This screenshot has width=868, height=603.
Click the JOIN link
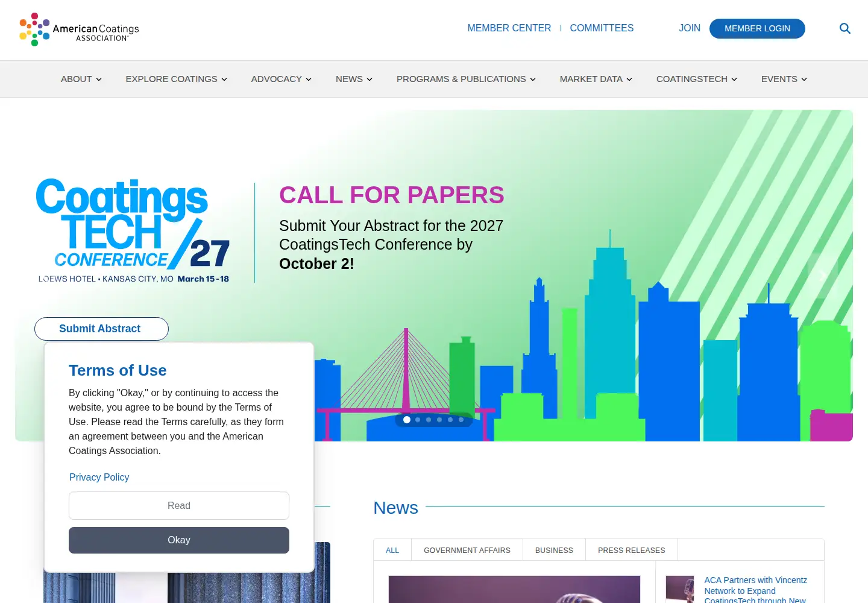[x=690, y=28]
